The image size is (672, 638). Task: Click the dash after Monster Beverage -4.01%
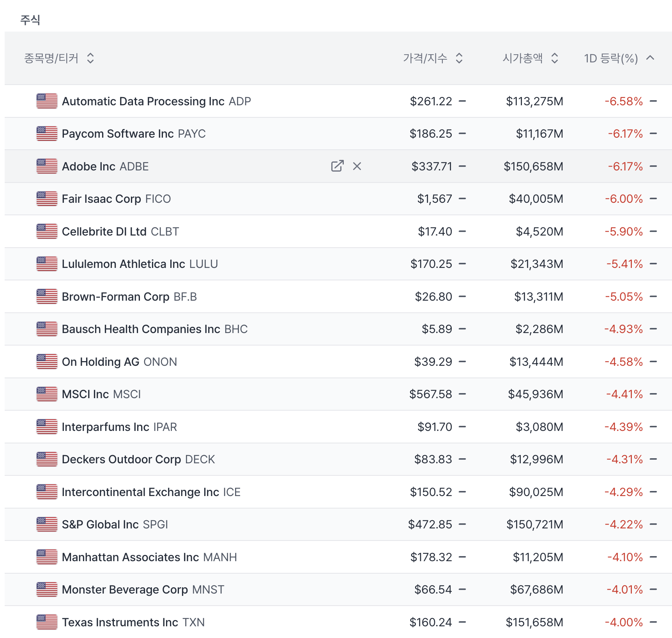coord(653,589)
